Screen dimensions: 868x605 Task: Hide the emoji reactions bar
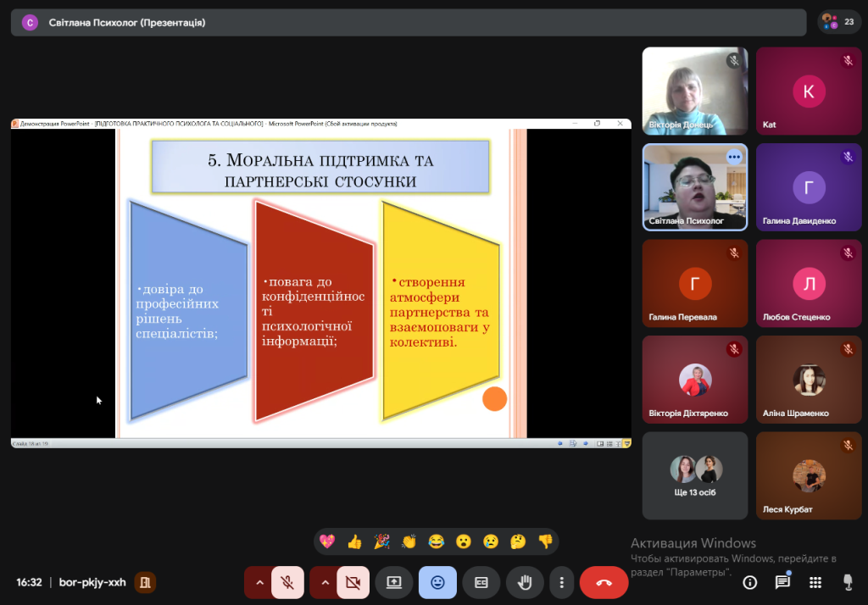click(437, 582)
